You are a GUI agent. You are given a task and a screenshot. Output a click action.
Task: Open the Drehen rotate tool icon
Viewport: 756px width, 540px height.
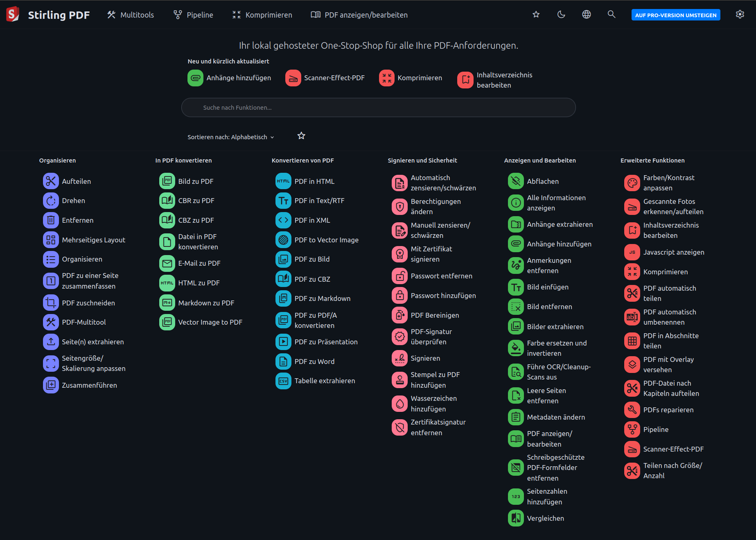pyautogui.click(x=51, y=201)
